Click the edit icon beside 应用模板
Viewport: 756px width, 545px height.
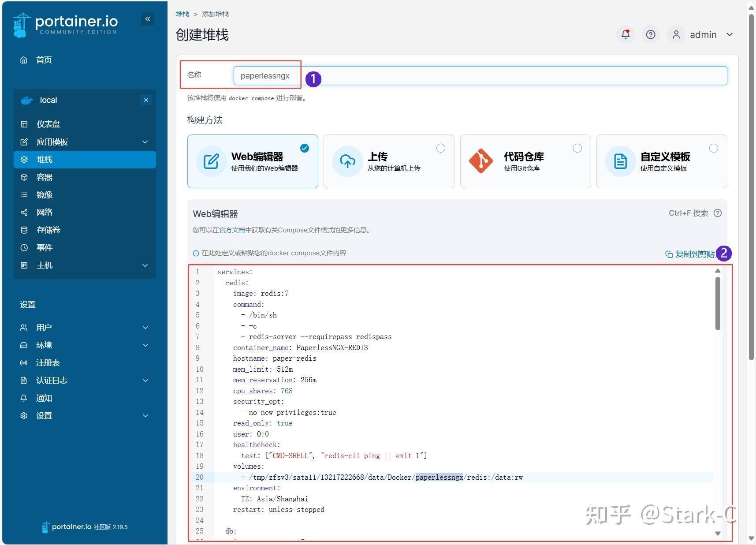[x=24, y=142]
